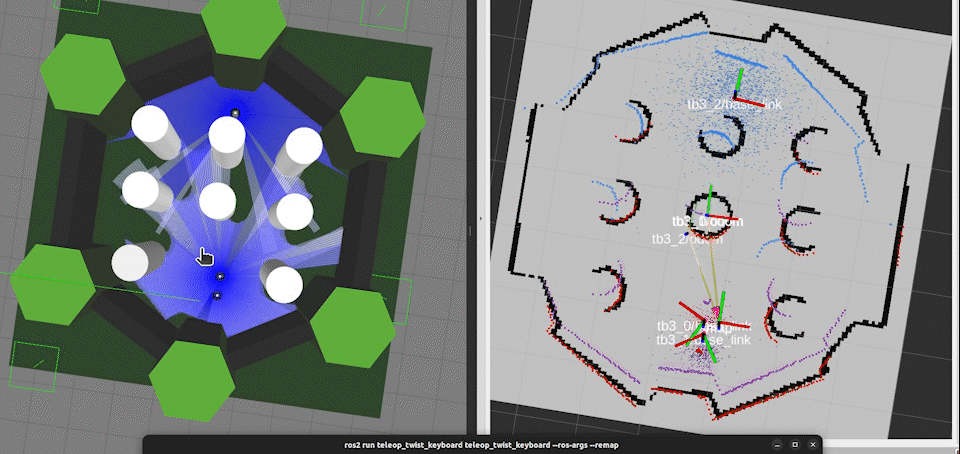This screenshot has width=960, height=454.
Task: Select the tb3_2/odom frame label
Action: [x=688, y=239]
